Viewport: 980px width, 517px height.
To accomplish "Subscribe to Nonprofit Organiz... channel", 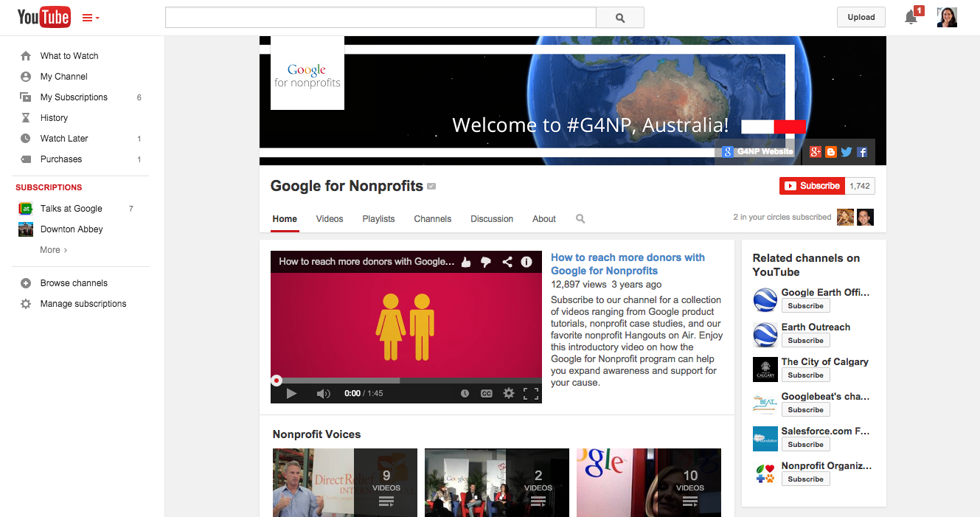I will [806, 479].
